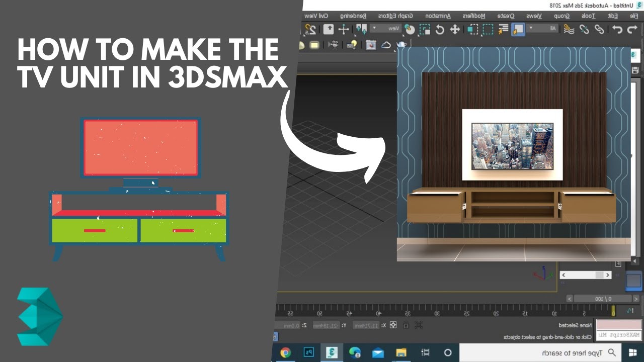Viewport: 644px width, 362px height.
Task: Open the Use Pivot Point Center flyout
Action: click(361, 29)
